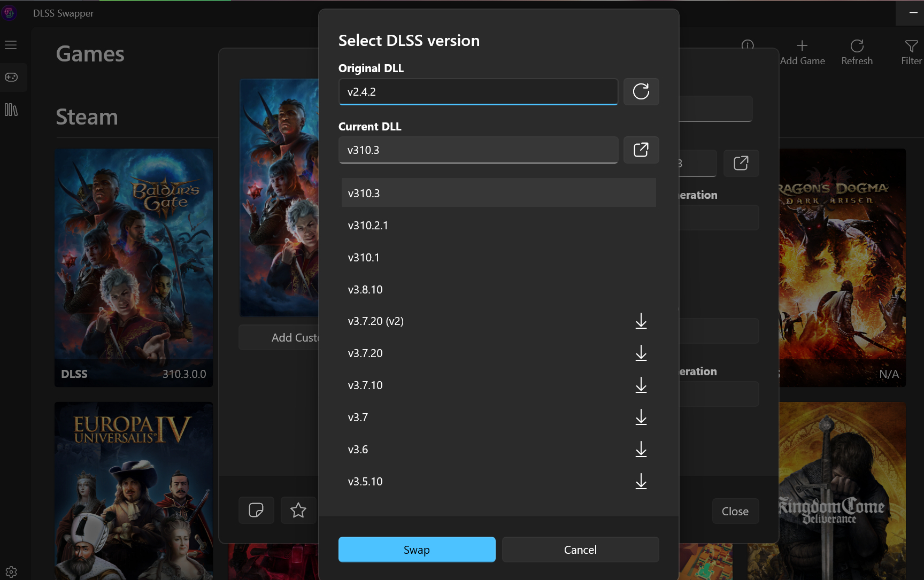Viewport: 924px width, 580px height.
Task: Select version v3.8.10 in the list
Action: pos(498,289)
